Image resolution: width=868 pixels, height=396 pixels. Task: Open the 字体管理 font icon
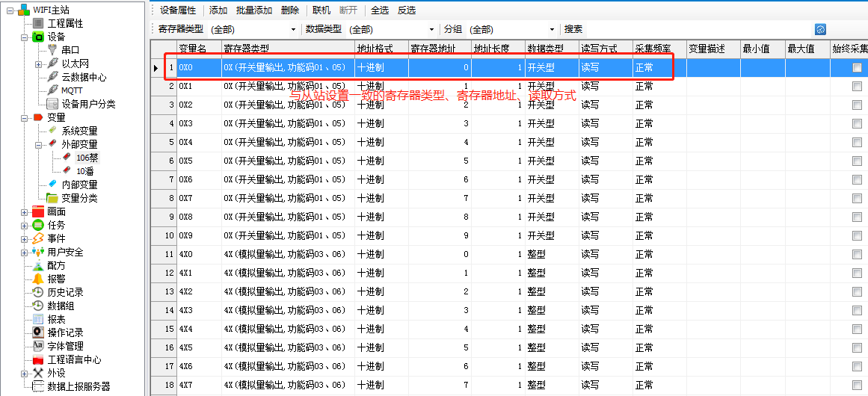pyautogui.click(x=37, y=346)
